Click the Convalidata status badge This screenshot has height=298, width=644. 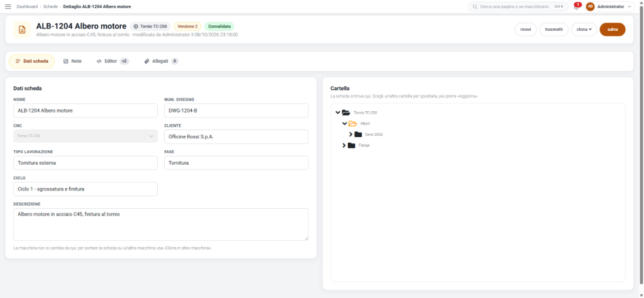point(219,26)
